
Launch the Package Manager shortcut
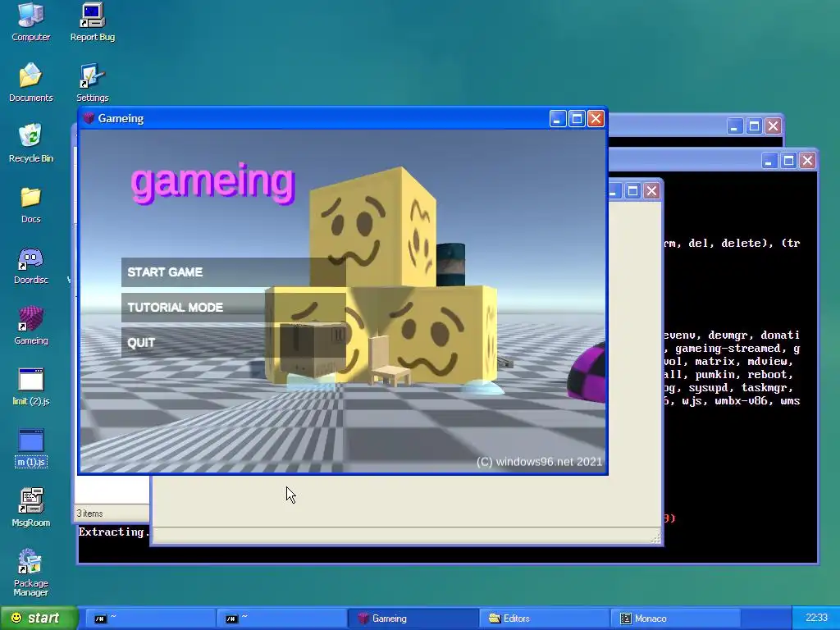(30, 573)
